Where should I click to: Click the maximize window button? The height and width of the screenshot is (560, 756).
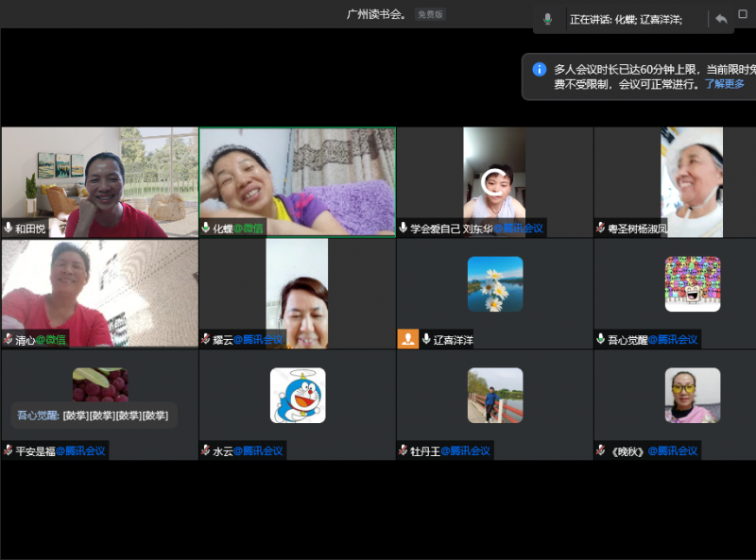[x=743, y=14]
